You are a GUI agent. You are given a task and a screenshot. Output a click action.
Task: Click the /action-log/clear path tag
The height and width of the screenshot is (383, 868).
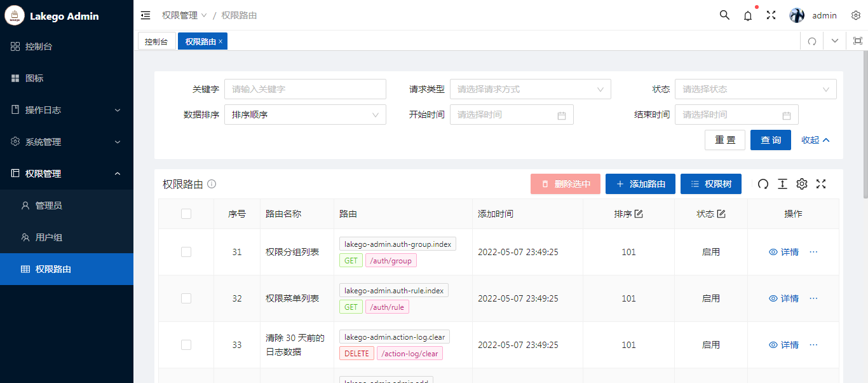[x=410, y=353]
